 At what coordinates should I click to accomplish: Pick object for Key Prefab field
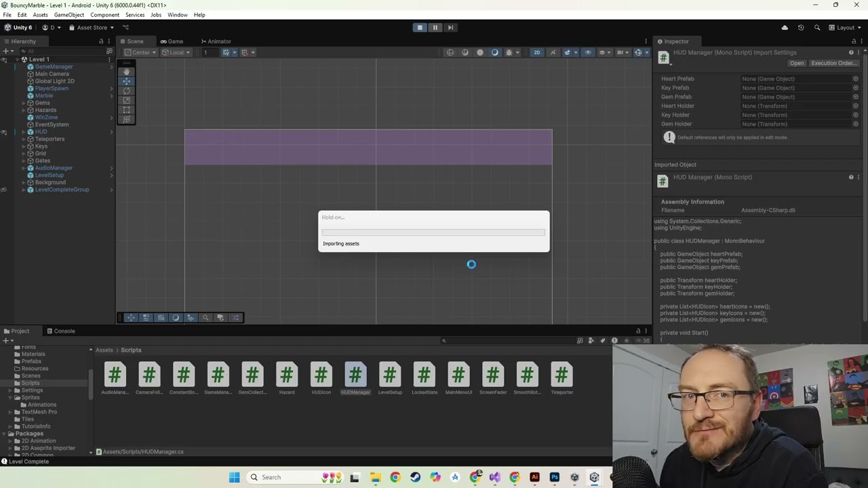point(855,87)
